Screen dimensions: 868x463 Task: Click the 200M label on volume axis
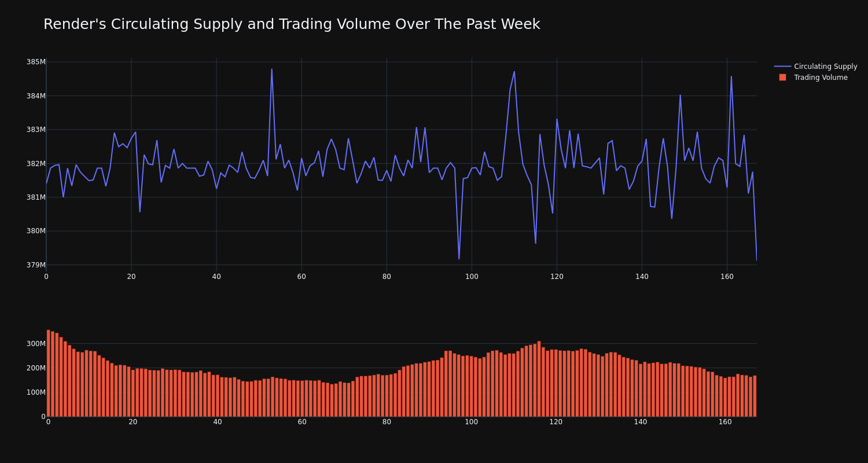point(36,368)
